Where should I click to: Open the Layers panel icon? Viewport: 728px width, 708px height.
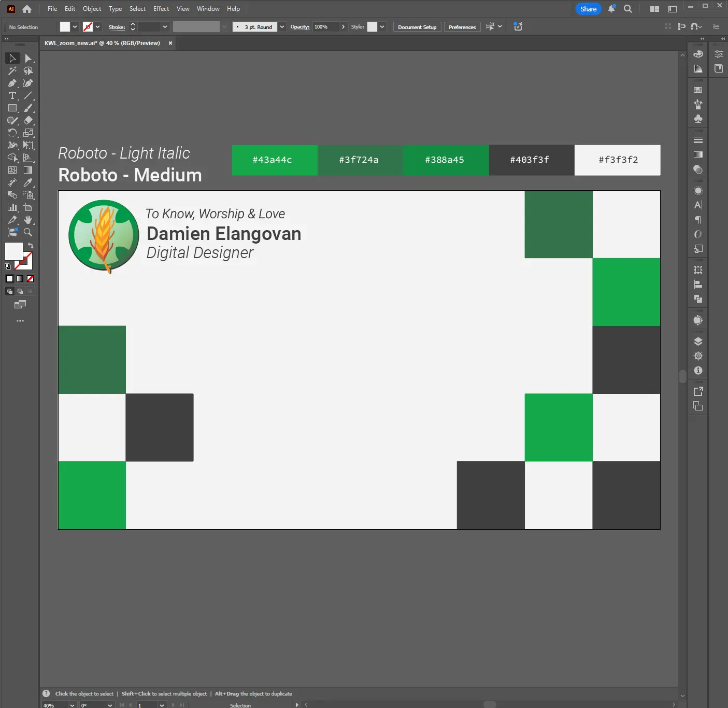pyautogui.click(x=698, y=342)
